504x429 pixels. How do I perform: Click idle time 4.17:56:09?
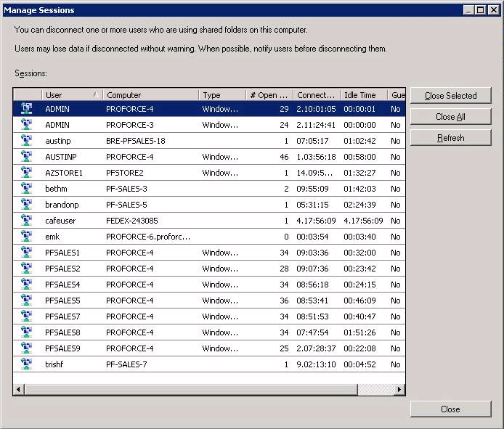coord(363,221)
